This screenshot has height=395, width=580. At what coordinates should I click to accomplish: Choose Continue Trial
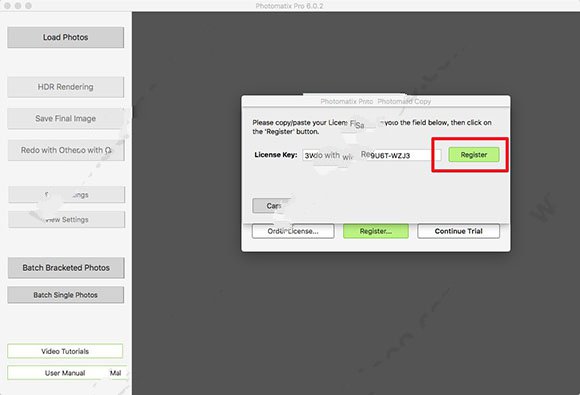[x=459, y=231]
